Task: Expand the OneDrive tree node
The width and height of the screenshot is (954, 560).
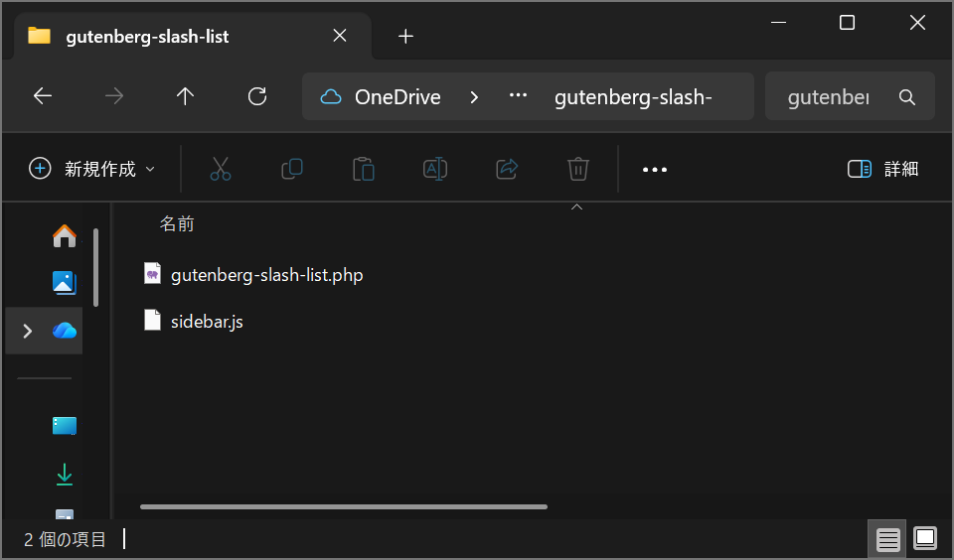Action: (x=27, y=331)
